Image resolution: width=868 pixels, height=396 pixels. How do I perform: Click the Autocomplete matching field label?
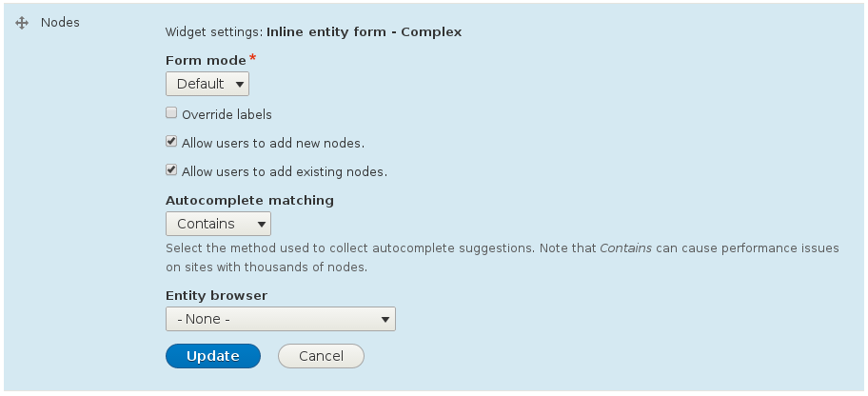click(x=249, y=200)
